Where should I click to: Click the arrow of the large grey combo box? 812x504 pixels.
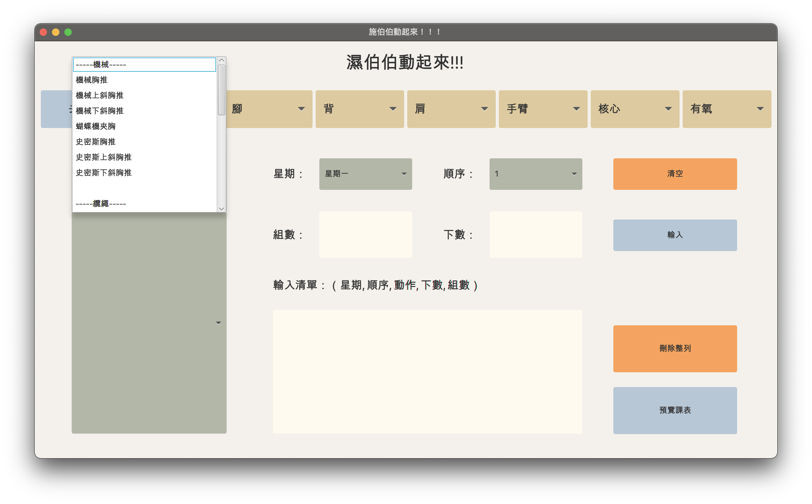coord(218,323)
